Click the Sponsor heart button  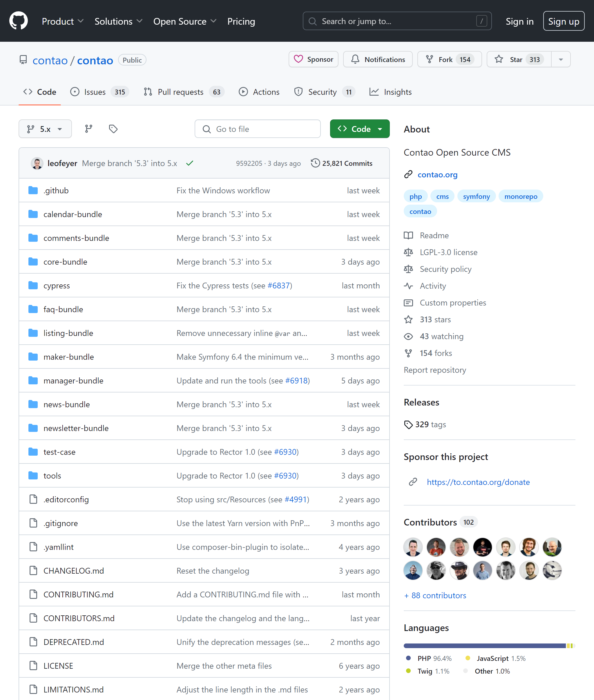[x=314, y=60]
